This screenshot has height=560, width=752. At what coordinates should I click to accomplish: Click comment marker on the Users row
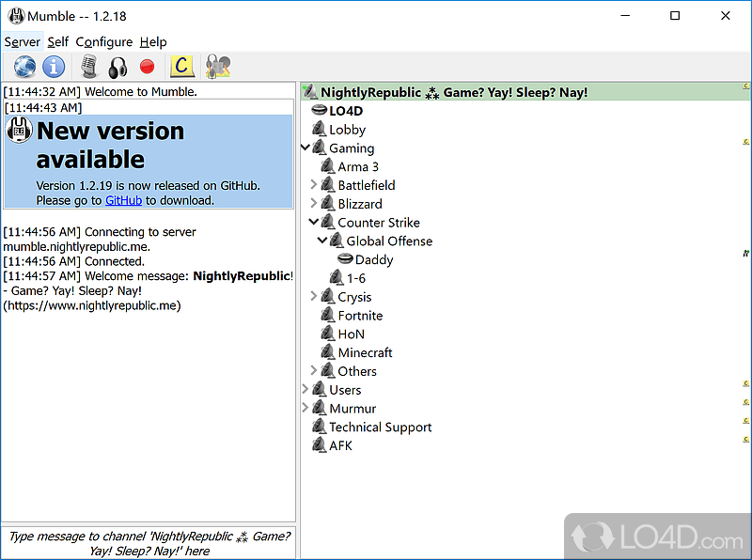[x=746, y=383]
